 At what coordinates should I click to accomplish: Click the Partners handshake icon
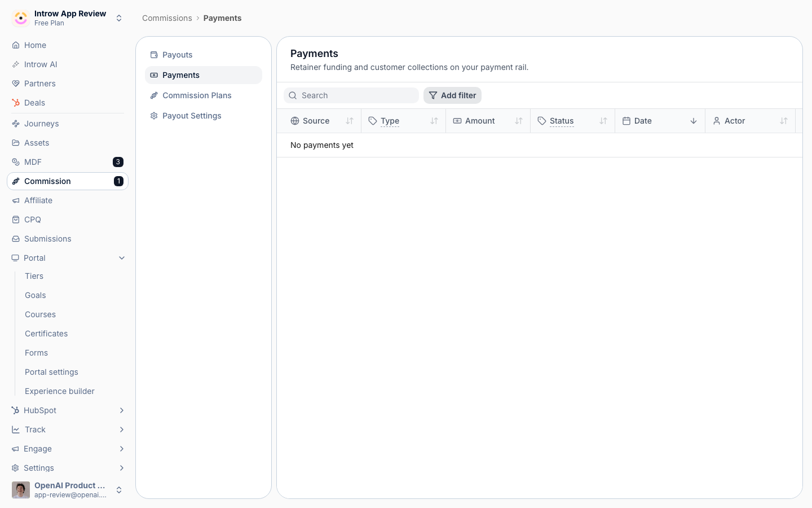[x=16, y=84]
